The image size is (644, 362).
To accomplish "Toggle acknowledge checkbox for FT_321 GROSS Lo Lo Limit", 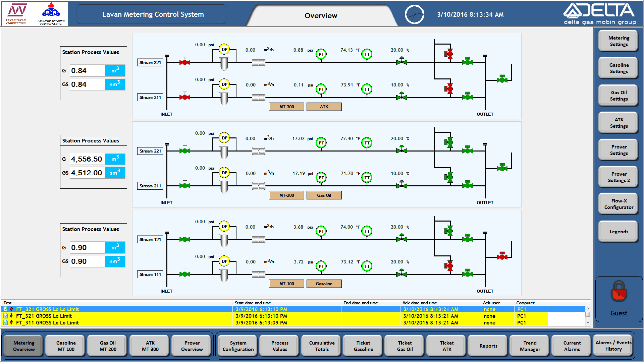I will pos(5,309).
